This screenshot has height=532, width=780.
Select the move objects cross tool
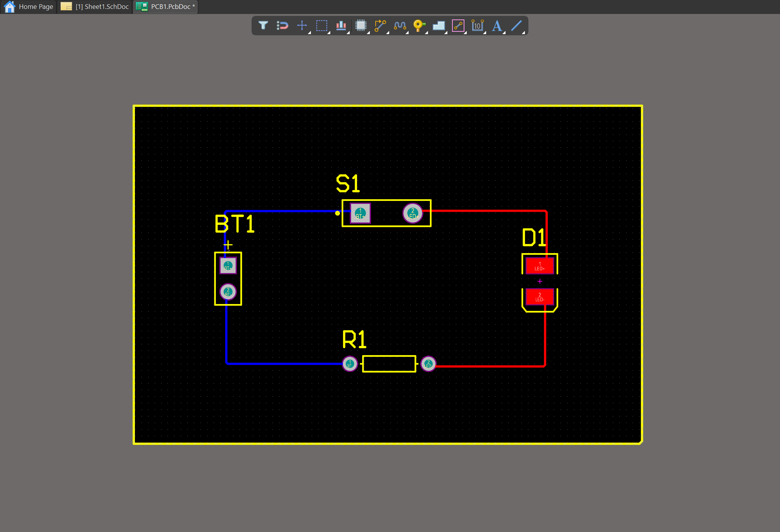(302, 26)
